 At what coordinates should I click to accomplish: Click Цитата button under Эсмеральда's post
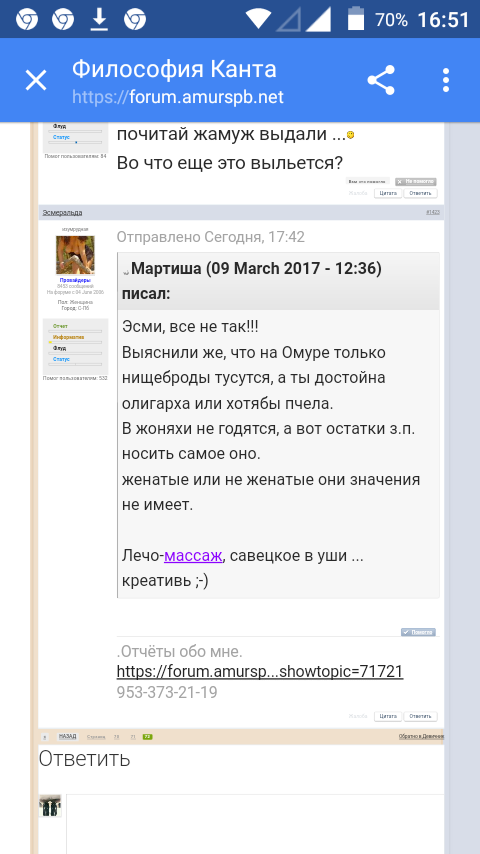388,716
